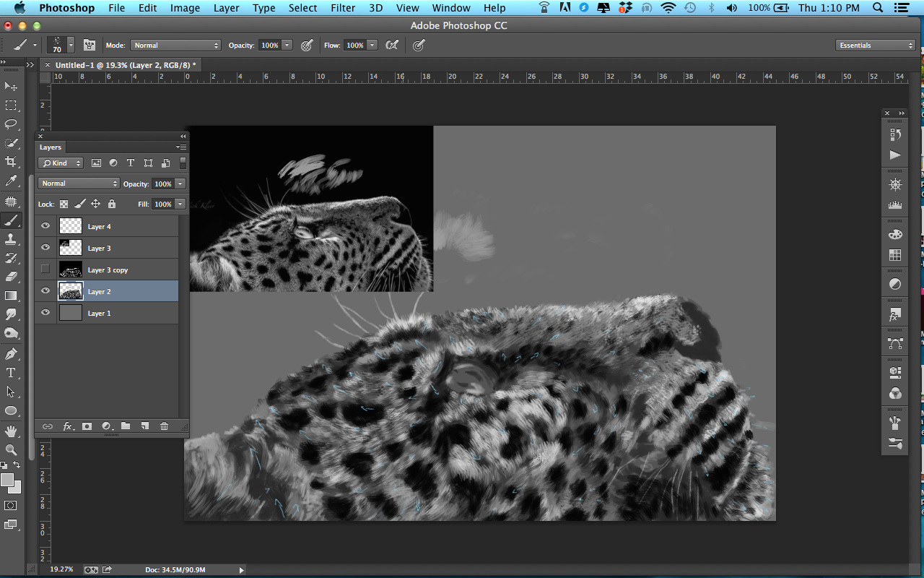This screenshot has width=924, height=578.
Task: Click the link layers icon
Action: [x=48, y=426]
